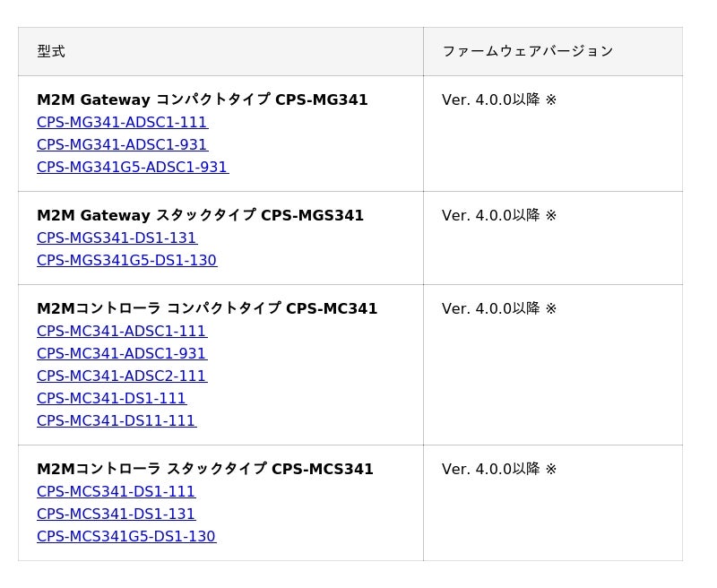Screen dimensions: 717x588
Task: Open the CPS-MC341-DS11-111 link
Action: click(117, 421)
